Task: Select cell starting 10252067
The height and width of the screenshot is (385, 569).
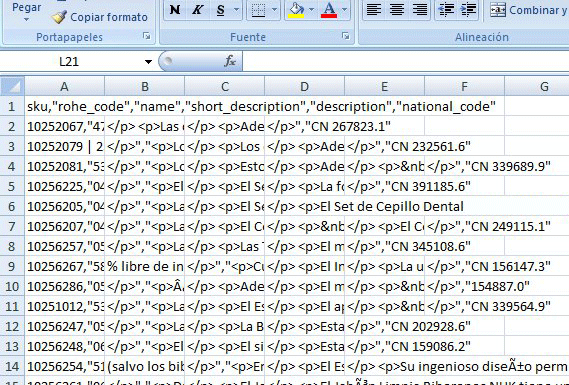Action: (65, 126)
